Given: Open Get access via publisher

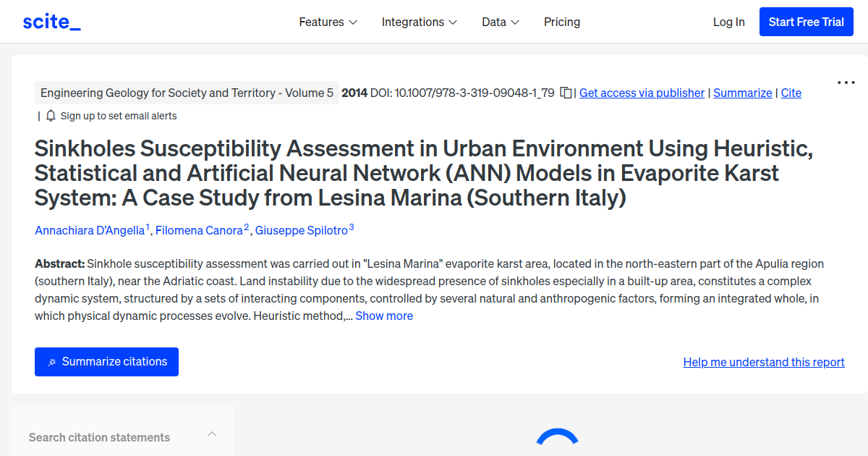Looking at the screenshot, I should (x=642, y=93).
